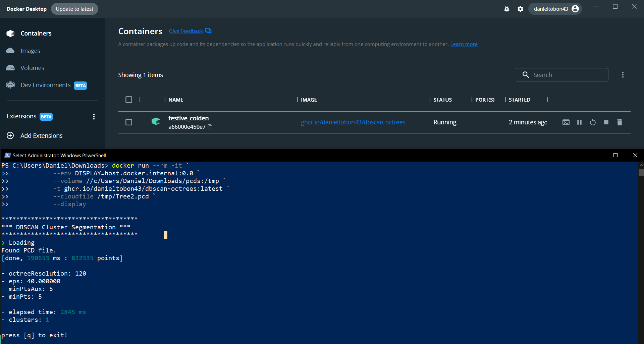Delete the festive_colden container
The height and width of the screenshot is (344, 644).
620,122
